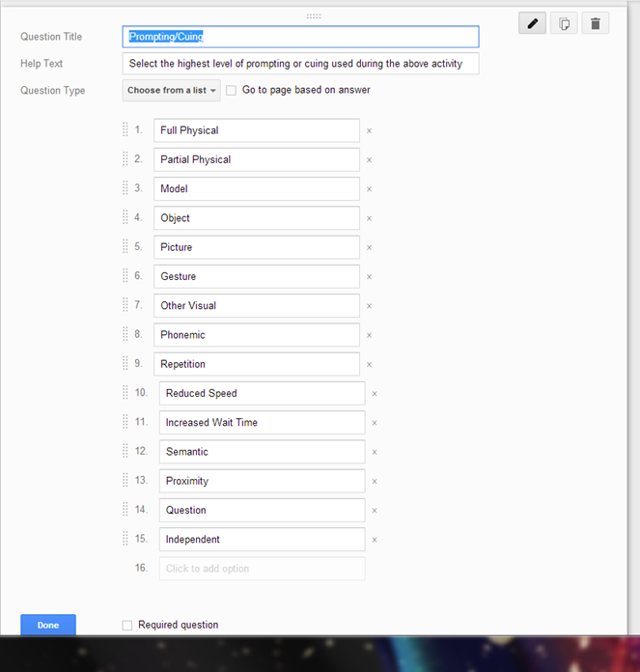The image size is (640, 672).
Task: Click the Done button
Action: [x=48, y=625]
